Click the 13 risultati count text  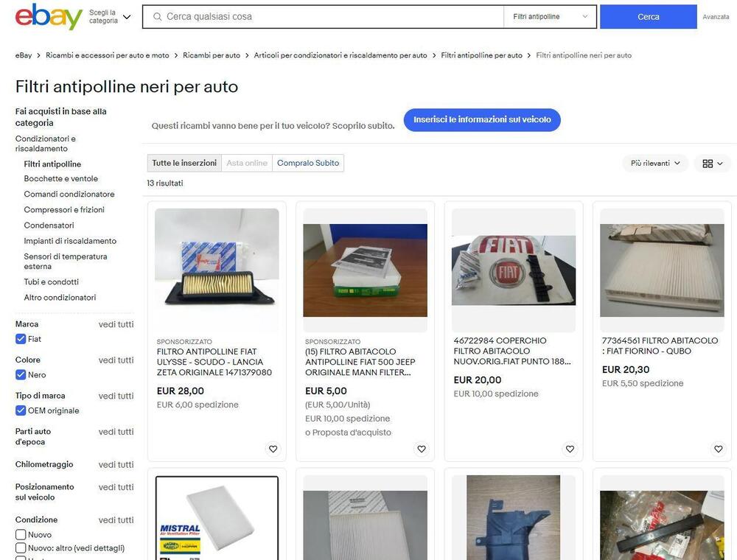[x=165, y=183]
